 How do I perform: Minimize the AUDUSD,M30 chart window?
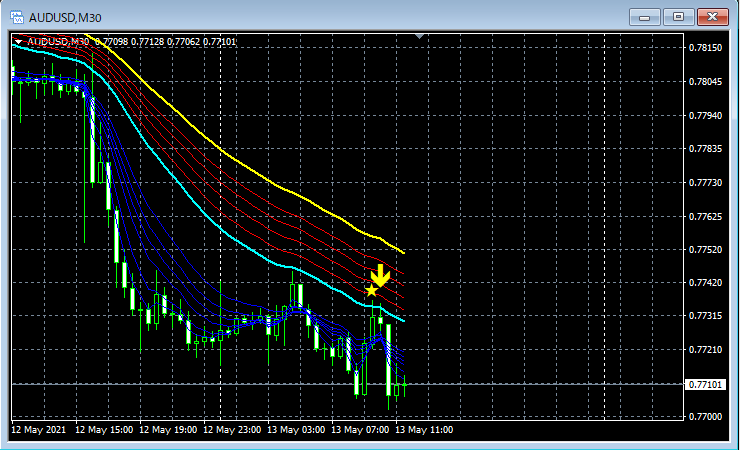tap(644, 17)
